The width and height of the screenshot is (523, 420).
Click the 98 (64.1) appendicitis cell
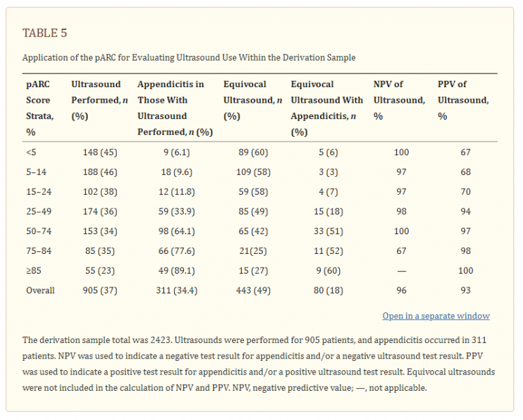(176, 231)
